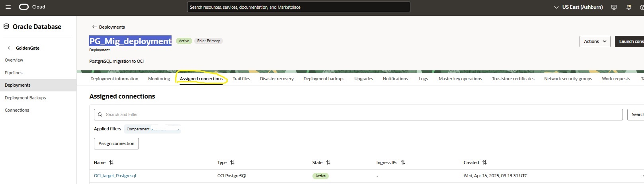Open the OCI_target_Postgresql connection link
This screenshot has height=184, width=644.
(115, 176)
